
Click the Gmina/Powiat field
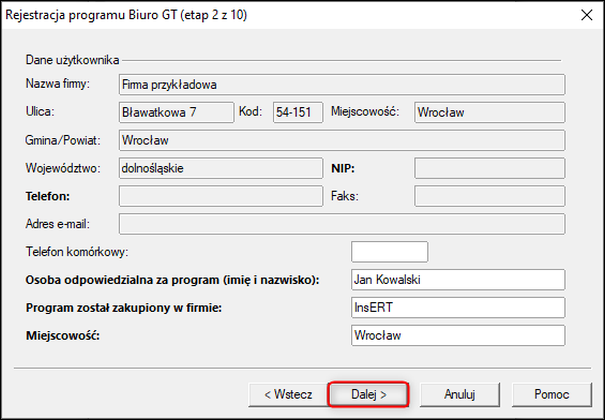click(342, 140)
